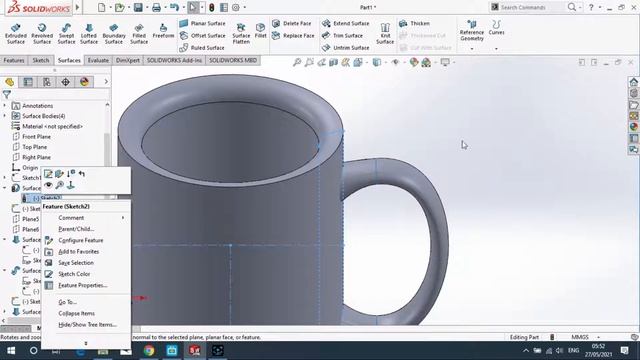
Task: Choose Save Selection menu entry
Action: pyautogui.click(x=86, y=263)
